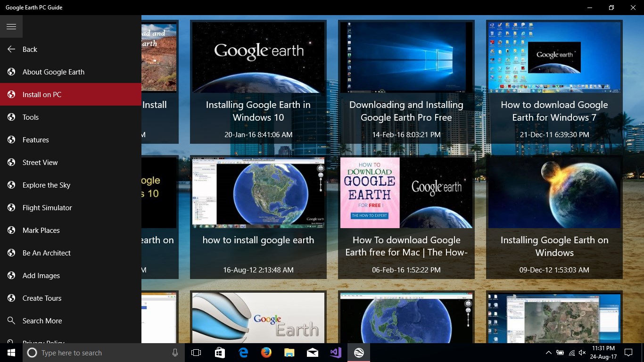Click the globe icon beside Add Images

coord(11,275)
